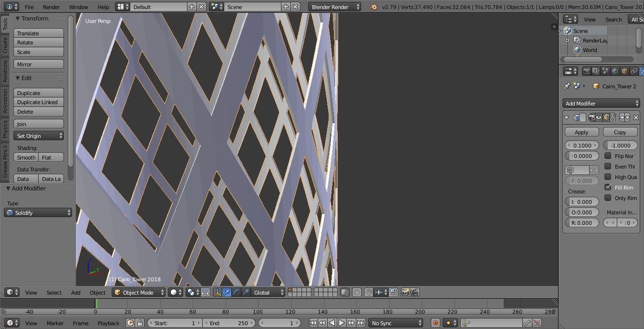Select the translate manipulator arrow icon
644x329 pixels.
227,292
